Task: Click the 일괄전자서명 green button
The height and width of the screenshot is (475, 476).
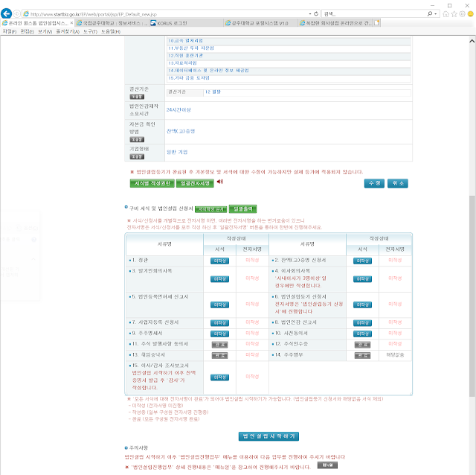Action: tap(195, 183)
